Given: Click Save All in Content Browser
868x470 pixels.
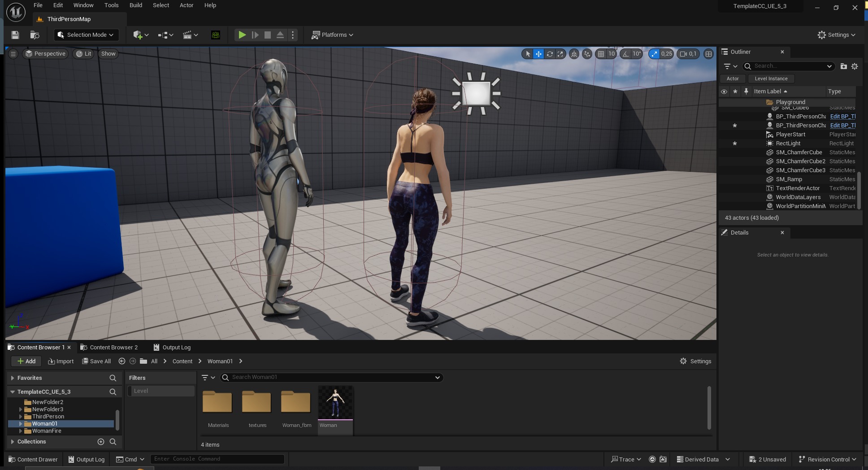Looking at the screenshot, I should 96,361.
